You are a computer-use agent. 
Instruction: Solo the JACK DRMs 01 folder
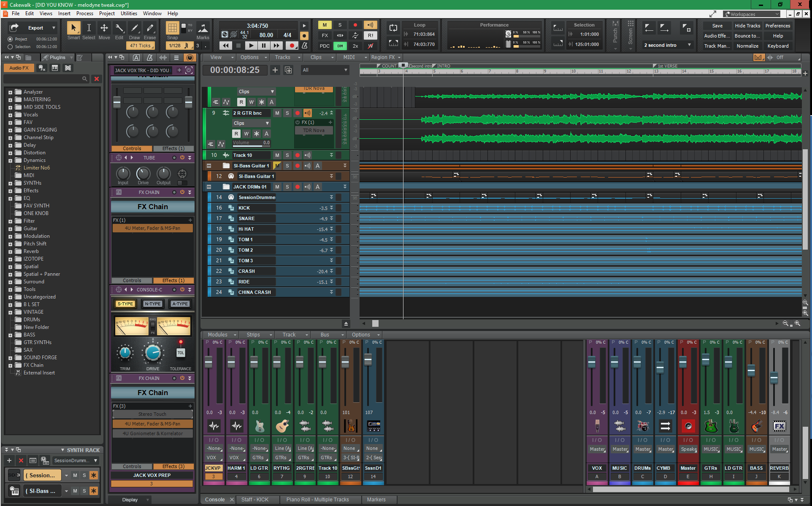[x=287, y=187]
